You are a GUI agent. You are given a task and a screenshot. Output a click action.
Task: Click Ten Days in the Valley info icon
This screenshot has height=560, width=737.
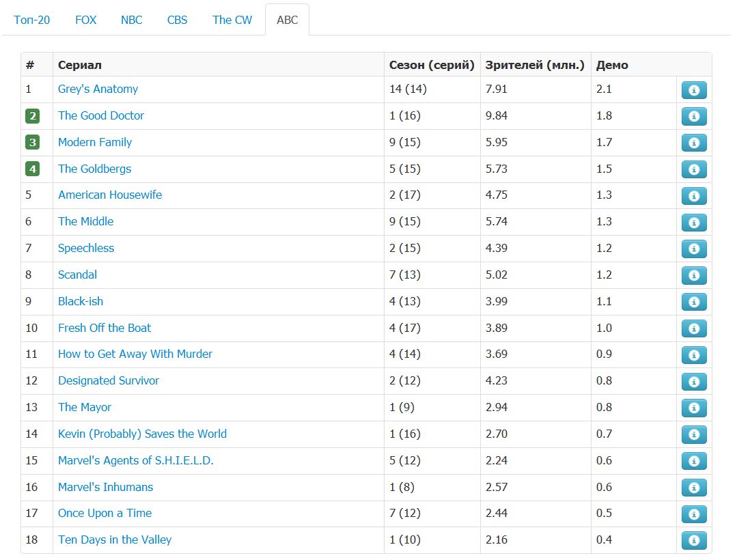[694, 540]
